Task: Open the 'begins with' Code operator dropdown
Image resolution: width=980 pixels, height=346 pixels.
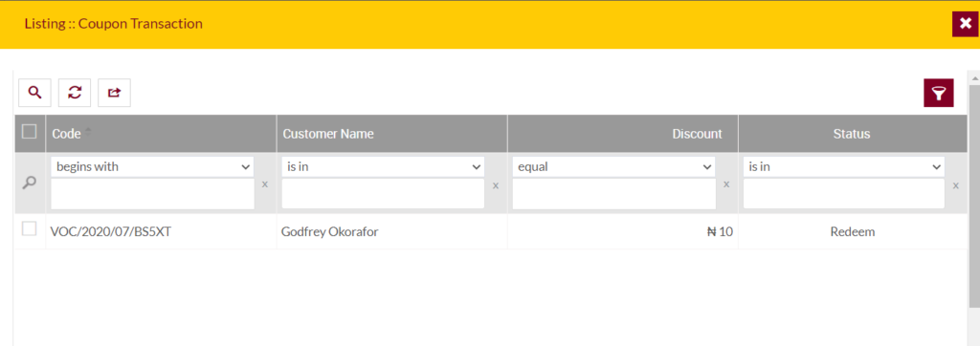Action: [x=152, y=166]
